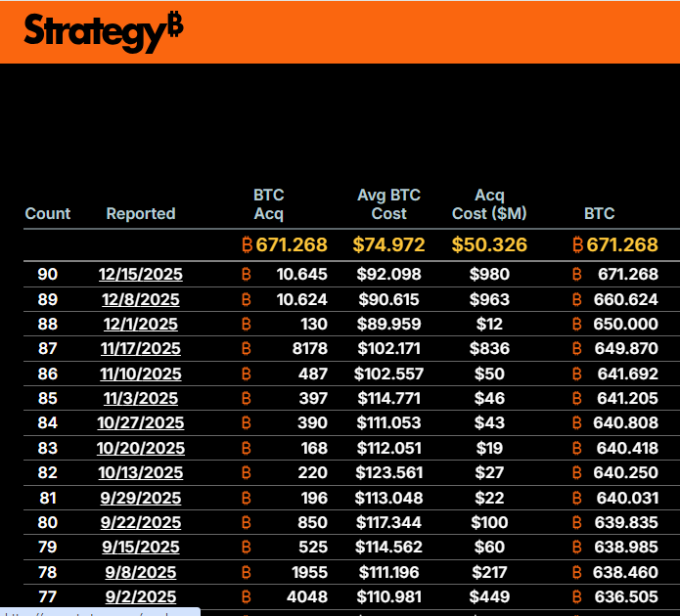This screenshot has height=616, width=680.
Task: Select the 8178 BTC acquired cell
Action: pos(309,348)
